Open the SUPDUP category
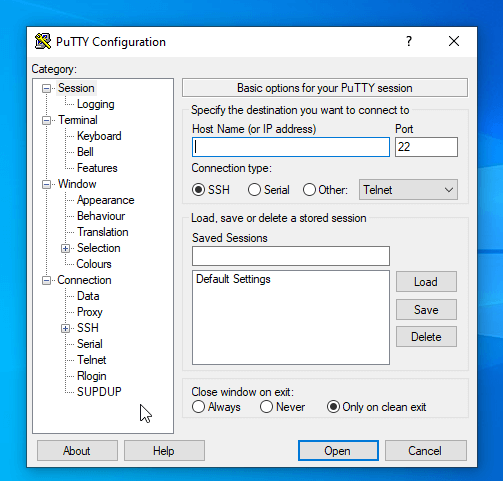Image resolution: width=503 pixels, height=481 pixels. point(99,392)
